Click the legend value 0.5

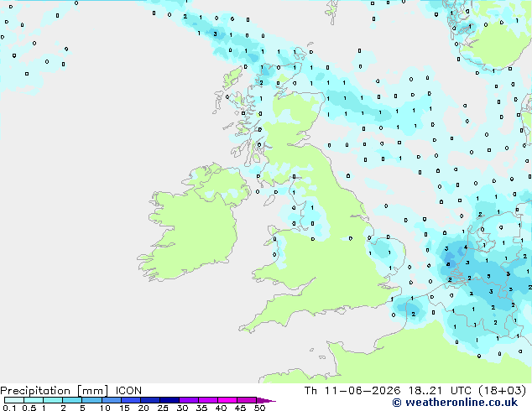29,408
